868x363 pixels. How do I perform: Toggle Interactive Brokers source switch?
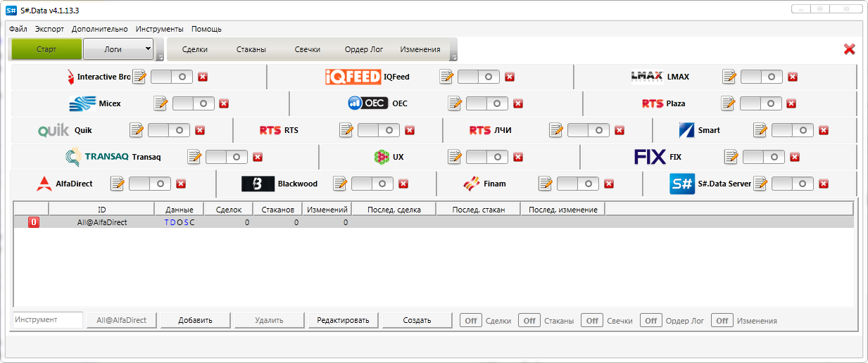[x=172, y=77]
